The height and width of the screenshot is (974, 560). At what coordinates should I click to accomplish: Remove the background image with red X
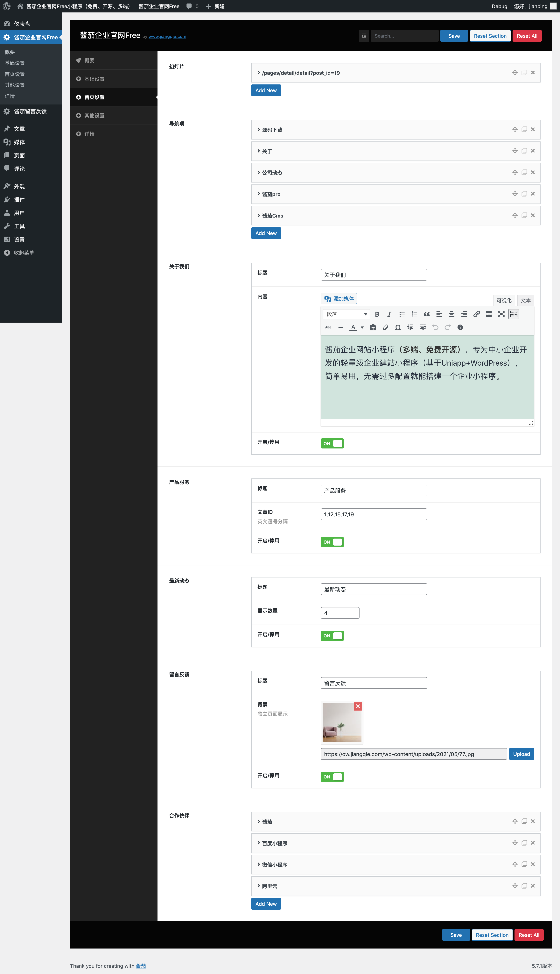point(358,706)
